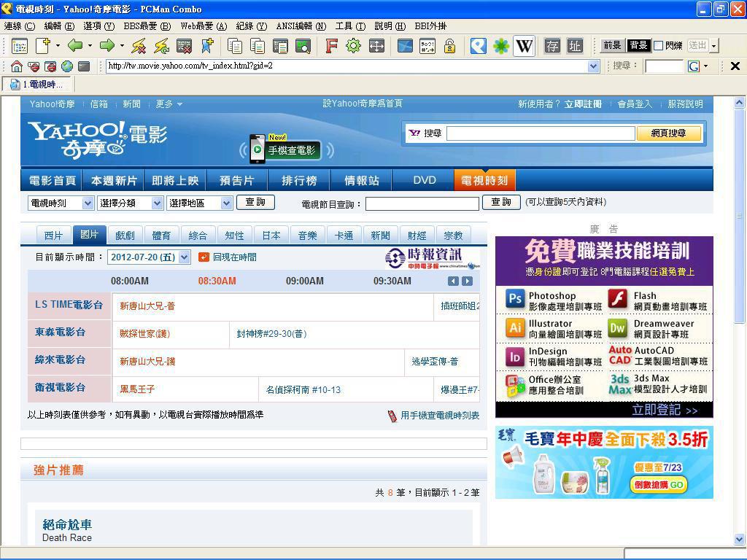Image resolution: width=747 pixels, height=560 pixels.
Task: Click the orange F font icon
Action: (x=331, y=46)
